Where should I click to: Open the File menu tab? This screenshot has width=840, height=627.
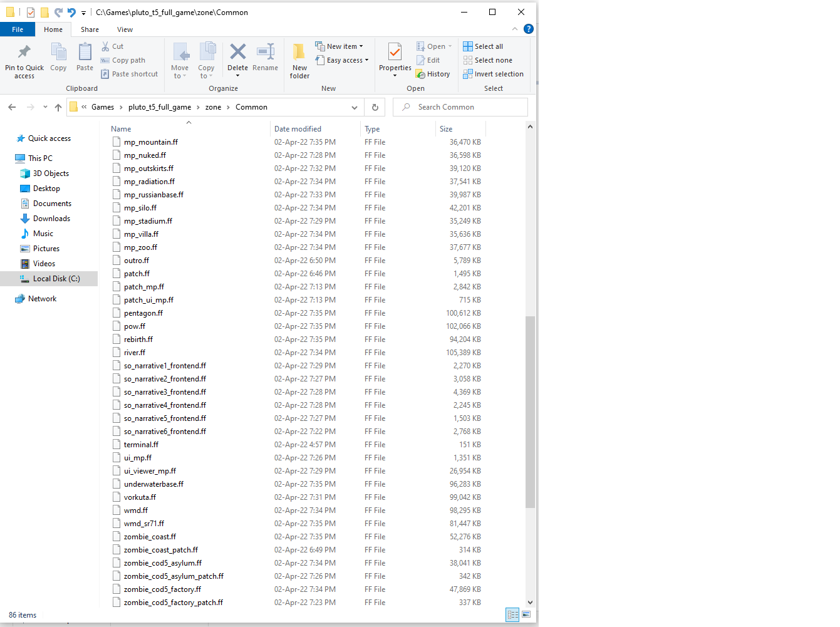18,29
